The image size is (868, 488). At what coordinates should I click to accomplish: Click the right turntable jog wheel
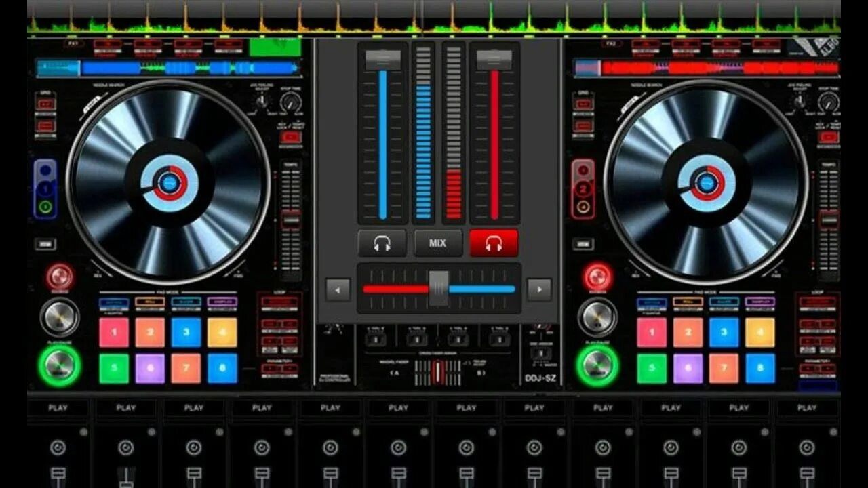706,182
